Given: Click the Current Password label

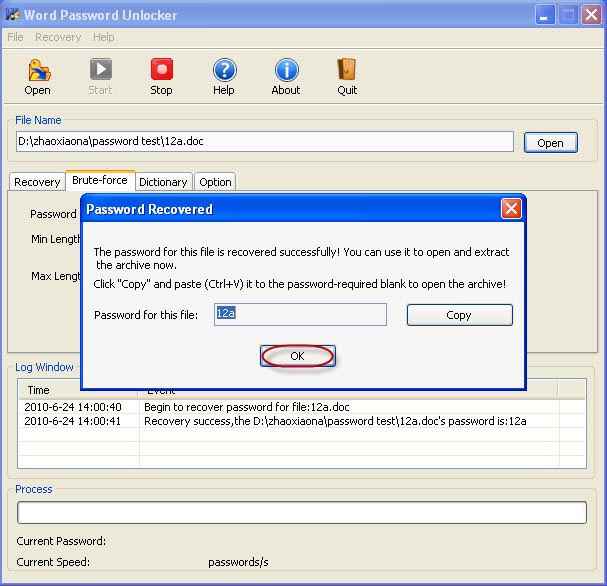Looking at the screenshot, I should [x=61, y=541].
